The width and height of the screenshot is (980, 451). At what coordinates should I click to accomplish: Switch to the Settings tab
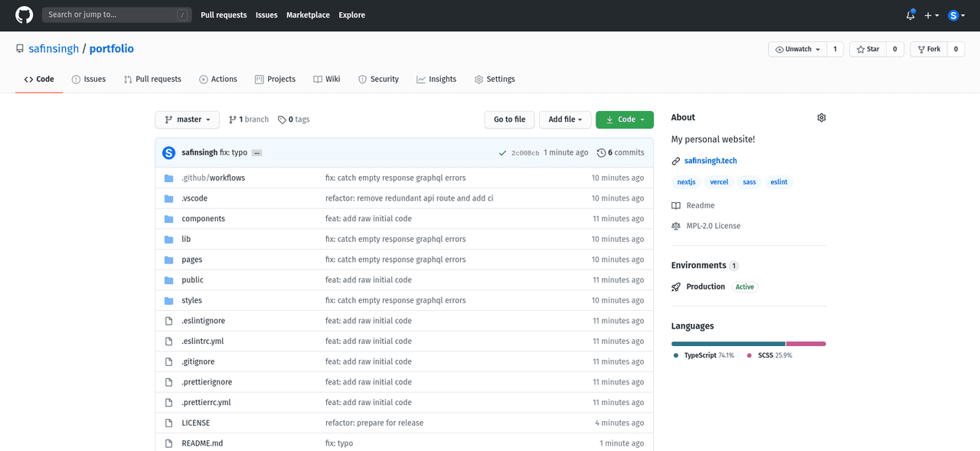tap(495, 79)
